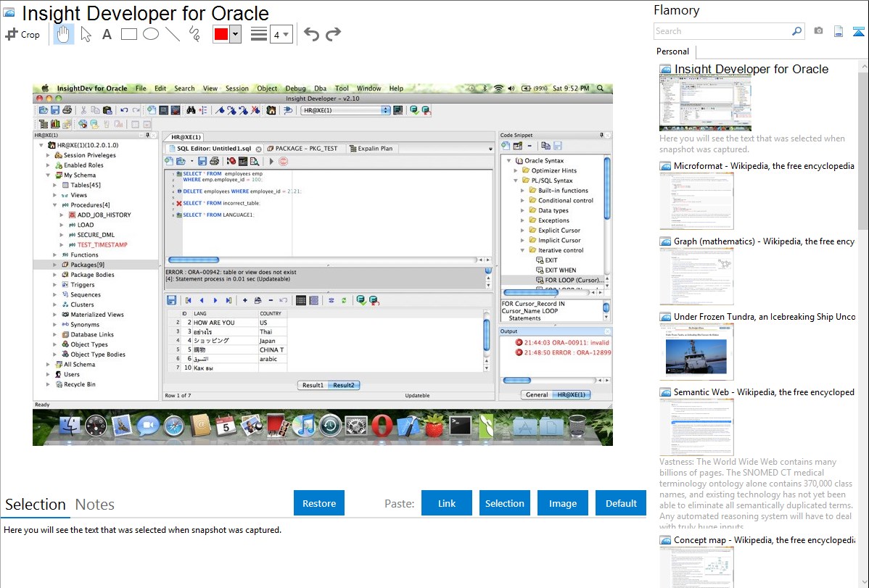Open the Dba menu in InsightDev
Image resolution: width=869 pixels, height=588 pixels.
[321, 88]
